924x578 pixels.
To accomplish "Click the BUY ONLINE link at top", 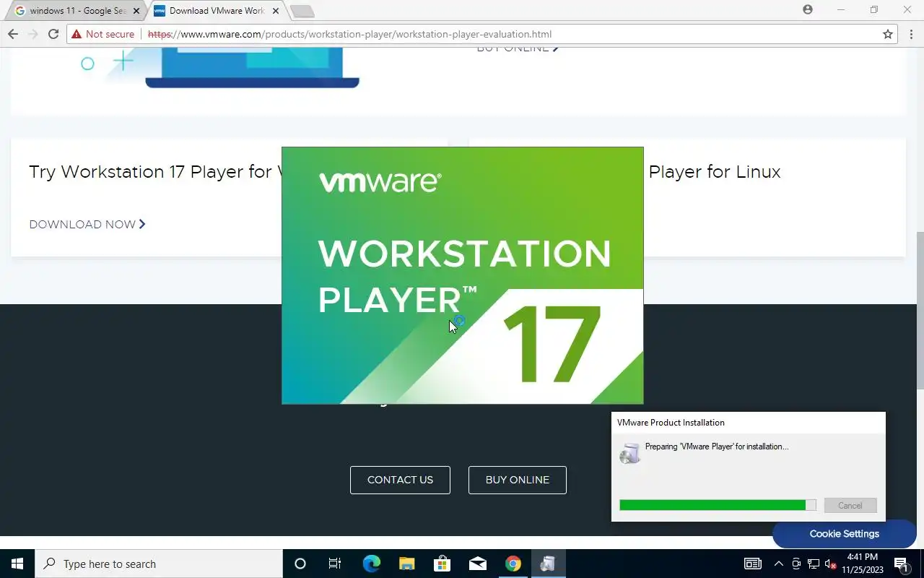I will [518, 49].
